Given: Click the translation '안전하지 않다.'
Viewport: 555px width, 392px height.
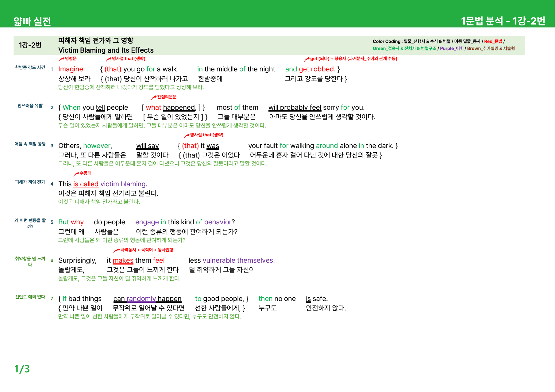Looking at the screenshot, I should 326,308.
